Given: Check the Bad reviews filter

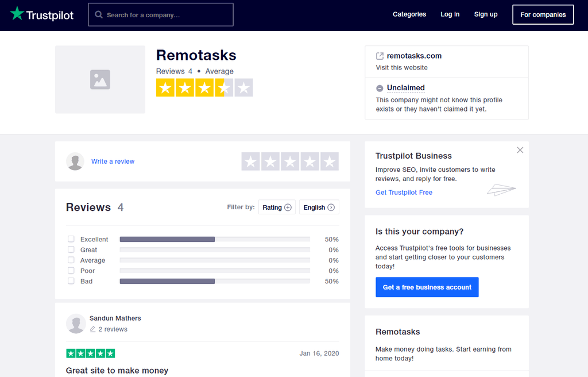Looking at the screenshot, I should pos(71,281).
